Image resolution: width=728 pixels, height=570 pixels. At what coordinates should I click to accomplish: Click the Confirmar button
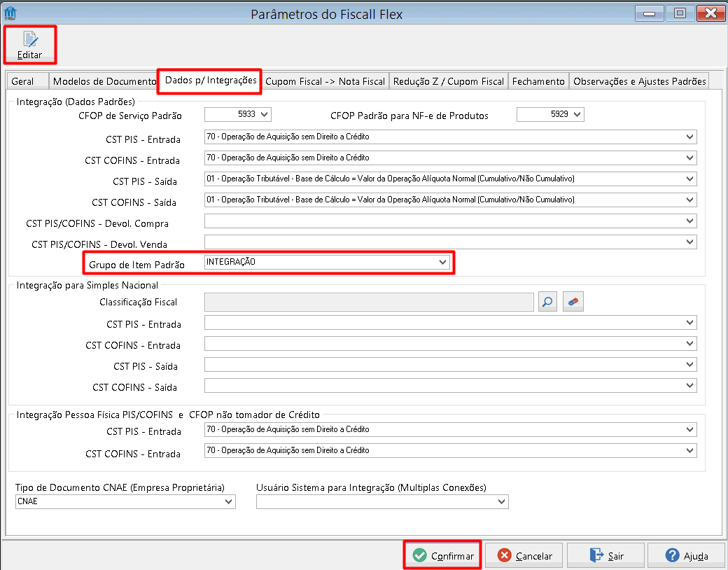[x=442, y=555]
